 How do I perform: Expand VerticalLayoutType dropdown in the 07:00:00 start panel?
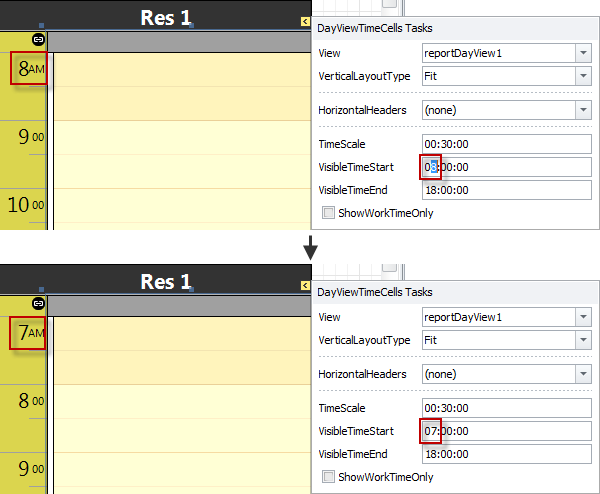click(x=583, y=340)
